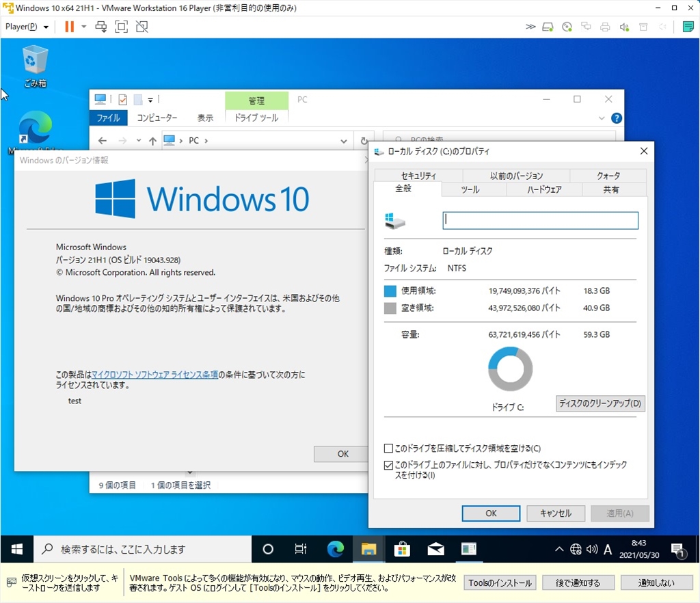The image size is (700, 603).
Task: Open the ファイル tab in Explorer
Action: pyautogui.click(x=109, y=118)
